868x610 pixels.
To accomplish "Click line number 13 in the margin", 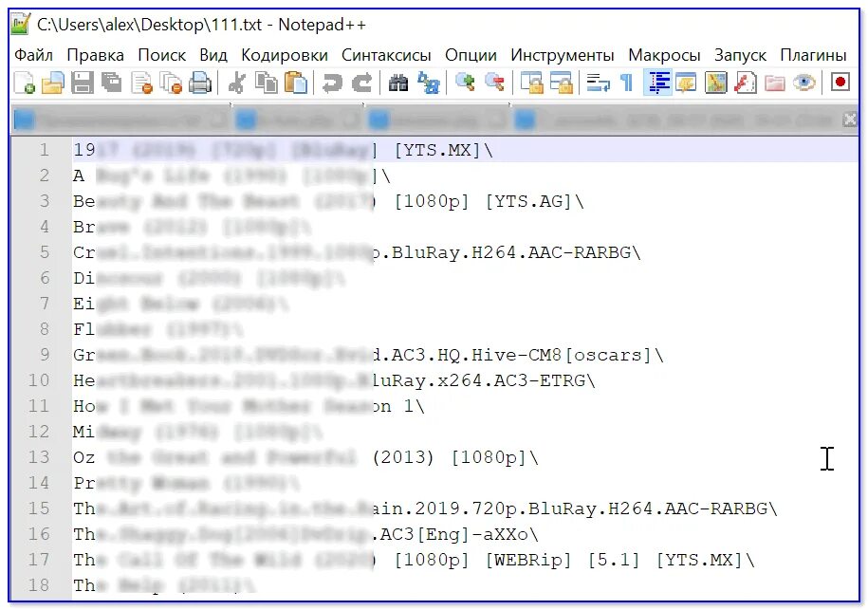I will pos(39,457).
